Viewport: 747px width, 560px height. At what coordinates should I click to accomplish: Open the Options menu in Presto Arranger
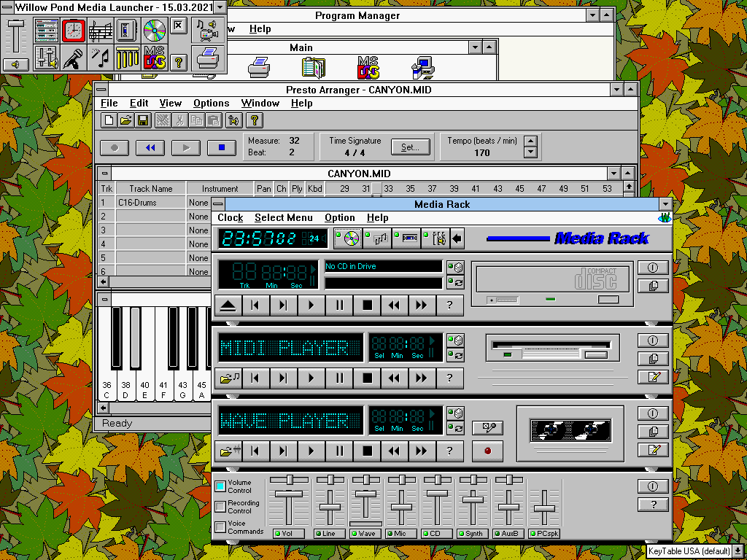211,104
